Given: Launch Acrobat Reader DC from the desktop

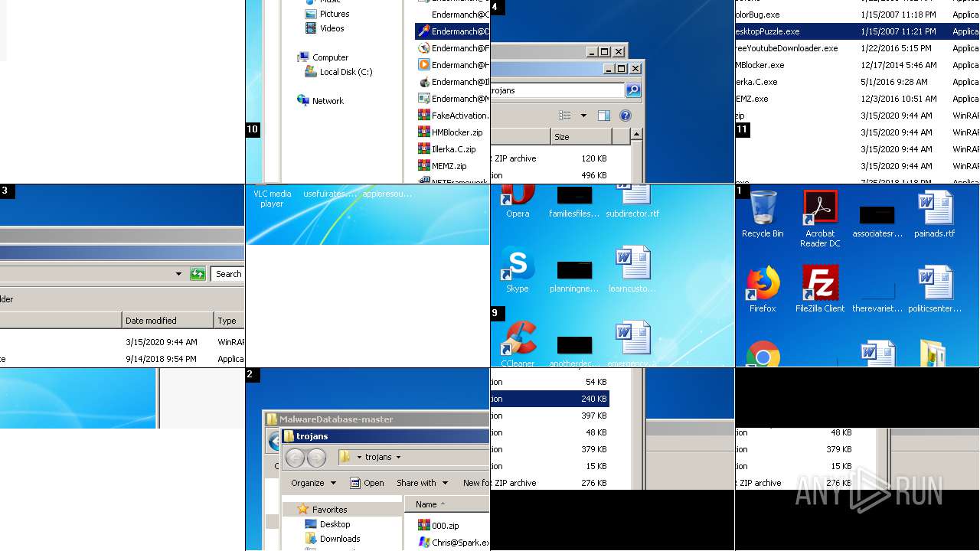Looking at the screenshot, I should pos(820,218).
